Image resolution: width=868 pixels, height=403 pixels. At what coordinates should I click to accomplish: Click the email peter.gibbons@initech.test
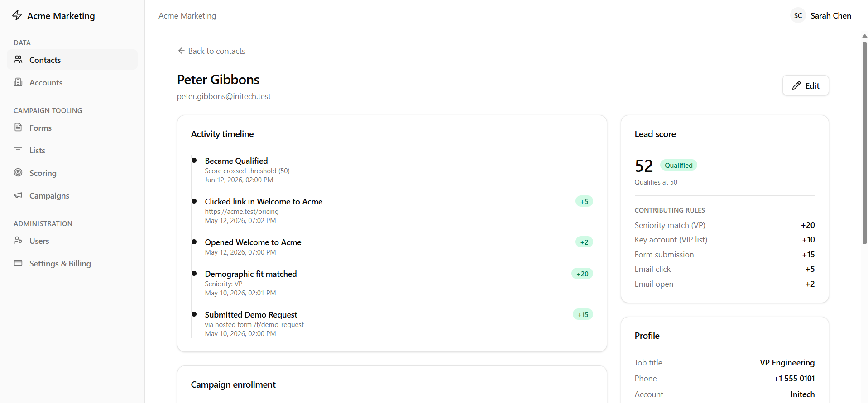(x=224, y=96)
